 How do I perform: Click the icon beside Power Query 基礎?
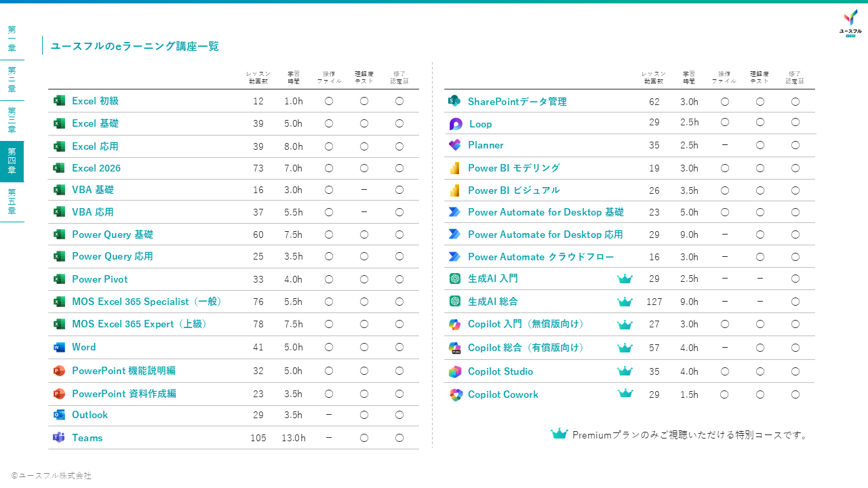pos(59,235)
